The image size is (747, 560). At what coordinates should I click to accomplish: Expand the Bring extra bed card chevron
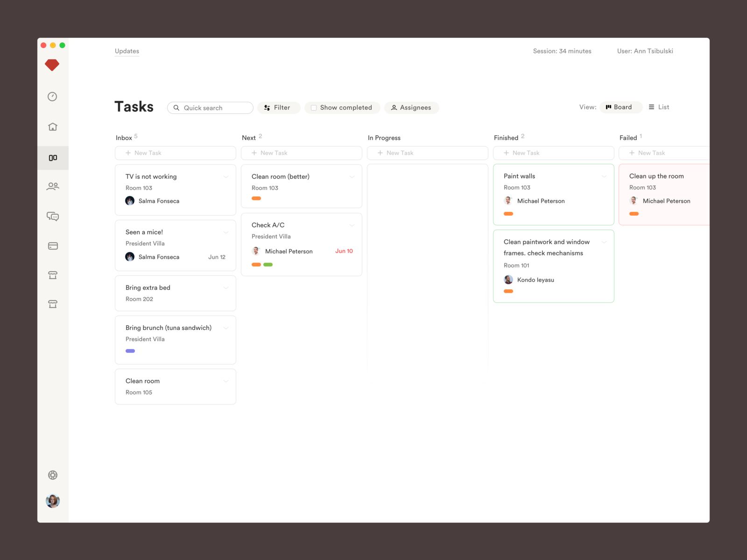pyautogui.click(x=226, y=288)
